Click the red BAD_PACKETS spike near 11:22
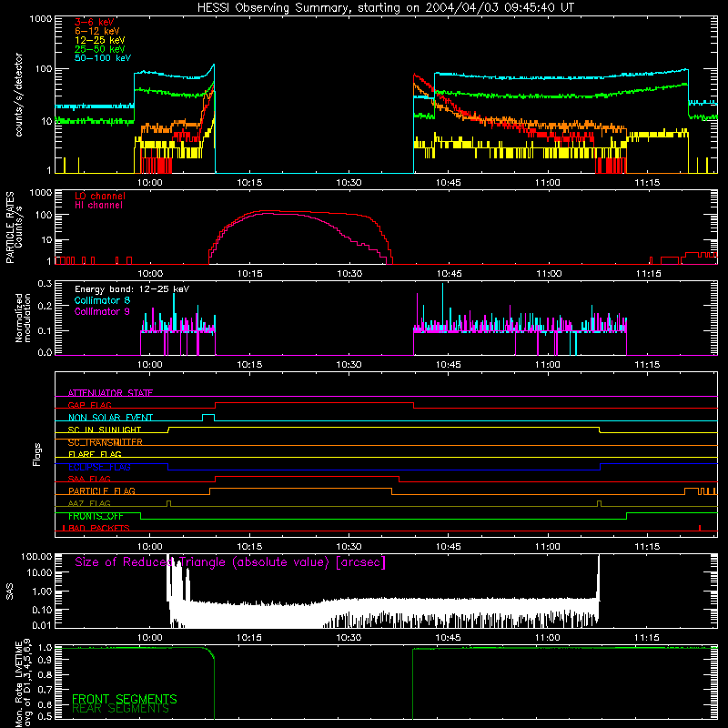The width and height of the screenshot is (728, 728). (x=700, y=528)
